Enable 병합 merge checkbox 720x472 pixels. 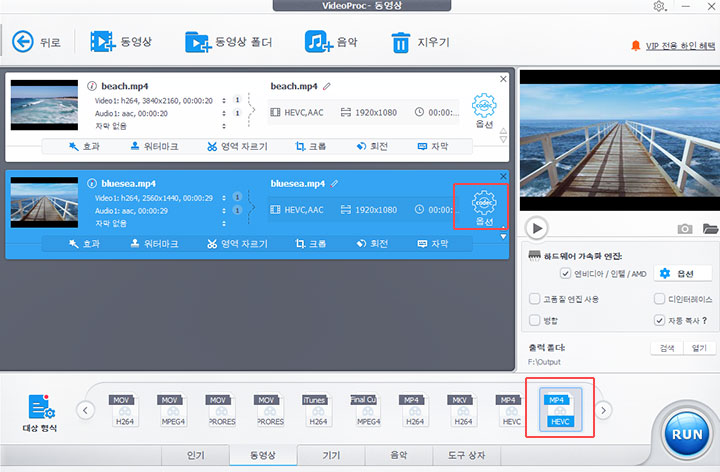(534, 320)
